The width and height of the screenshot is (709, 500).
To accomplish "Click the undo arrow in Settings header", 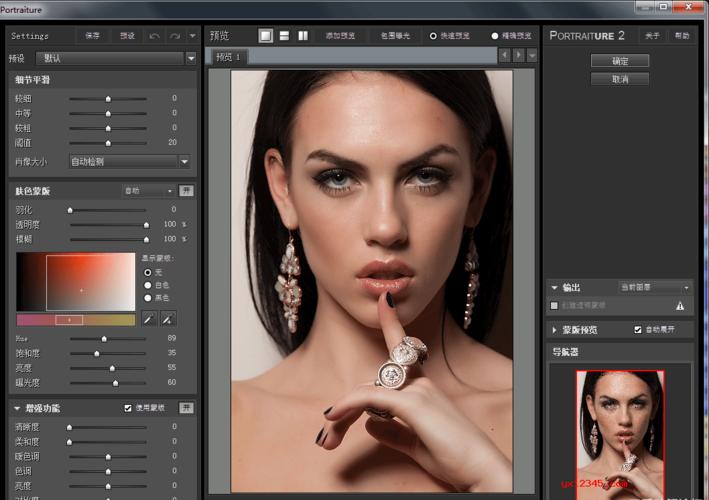I will point(154,36).
